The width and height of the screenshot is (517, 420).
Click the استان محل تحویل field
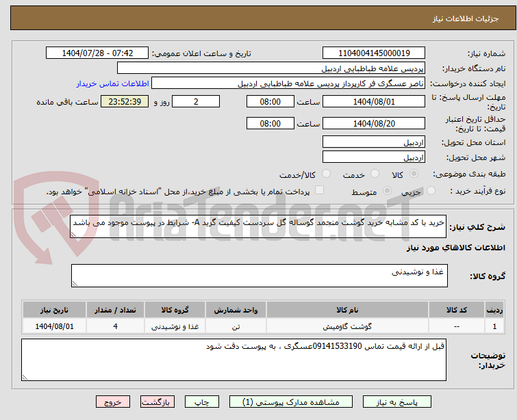click(374, 142)
